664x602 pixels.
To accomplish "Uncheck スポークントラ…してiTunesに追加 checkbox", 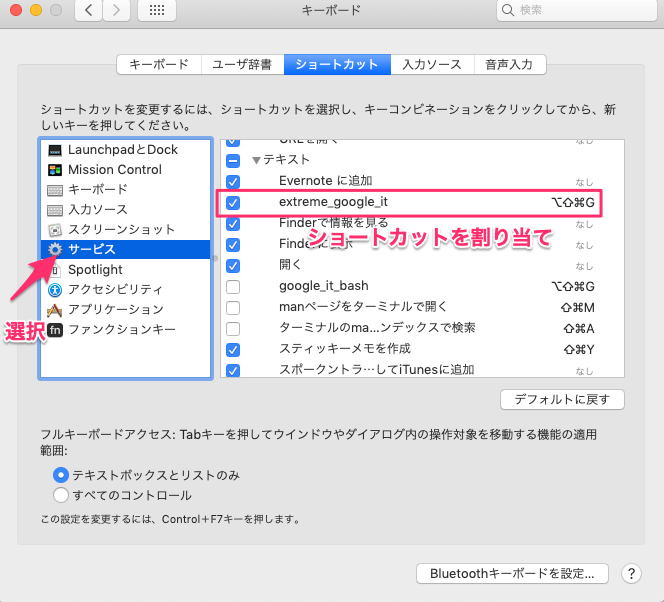I will click(x=233, y=370).
